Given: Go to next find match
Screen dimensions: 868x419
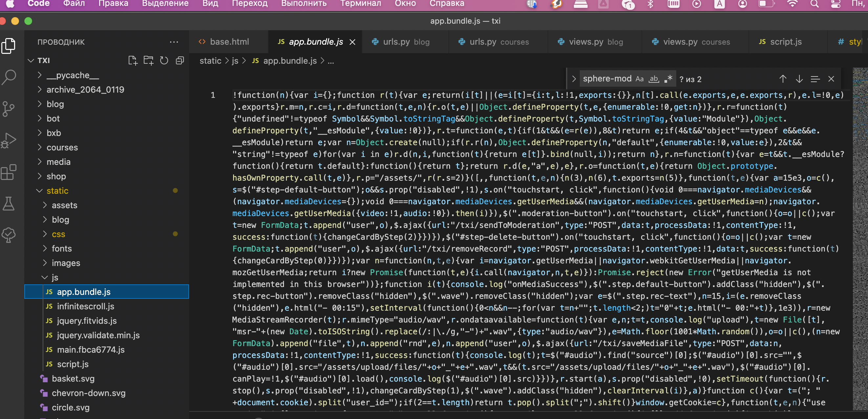Looking at the screenshot, I should pos(799,79).
